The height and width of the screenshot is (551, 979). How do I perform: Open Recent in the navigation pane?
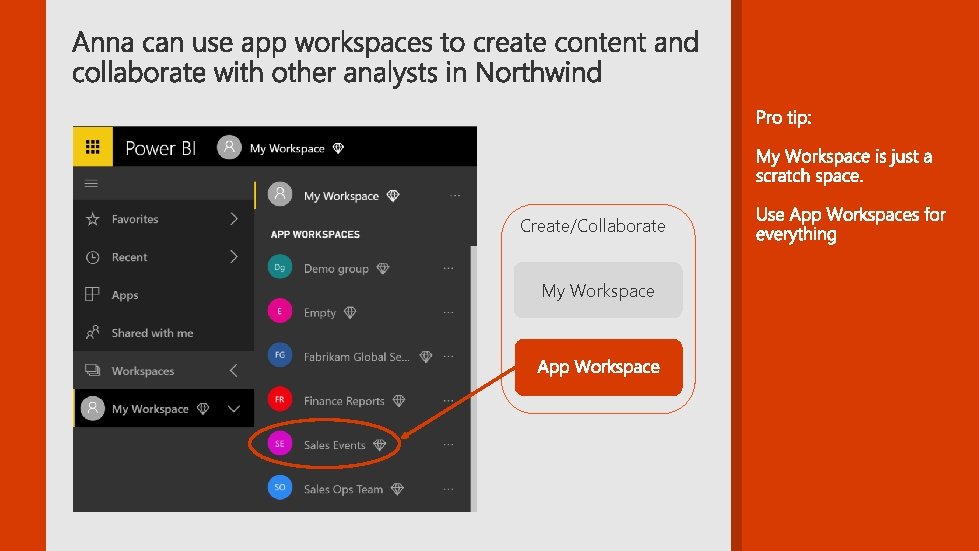click(164, 257)
